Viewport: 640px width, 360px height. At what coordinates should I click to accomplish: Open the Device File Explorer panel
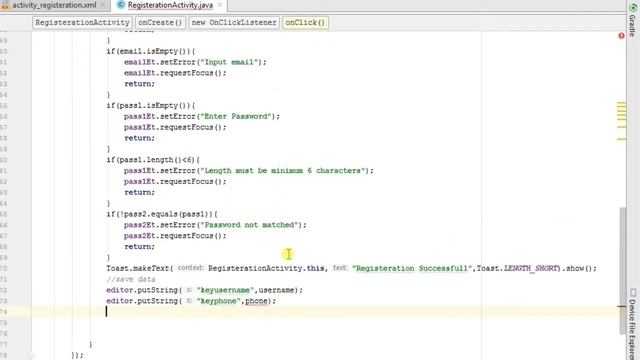[633, 324]
